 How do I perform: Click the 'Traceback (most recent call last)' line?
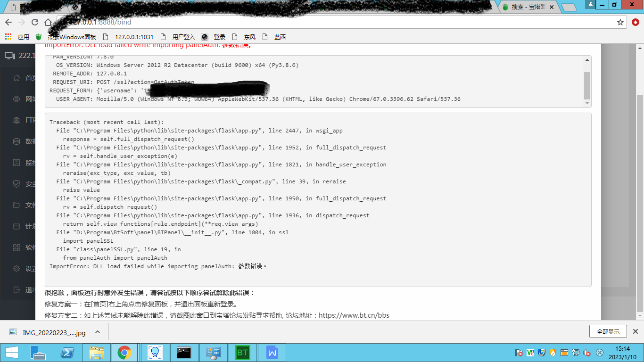(107, 122)
